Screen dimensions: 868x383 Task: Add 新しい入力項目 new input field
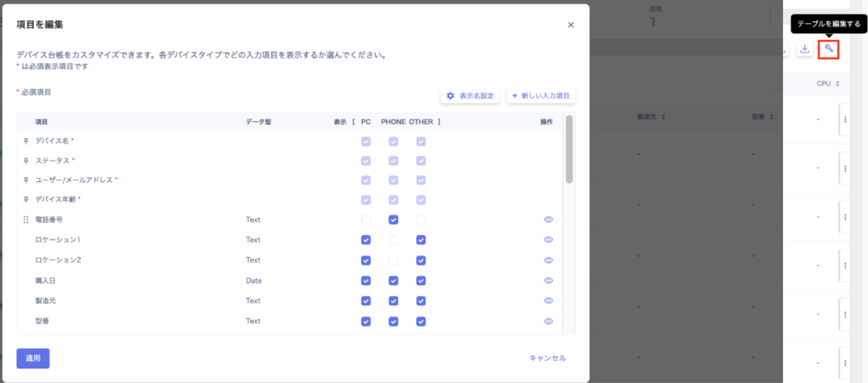541,96
